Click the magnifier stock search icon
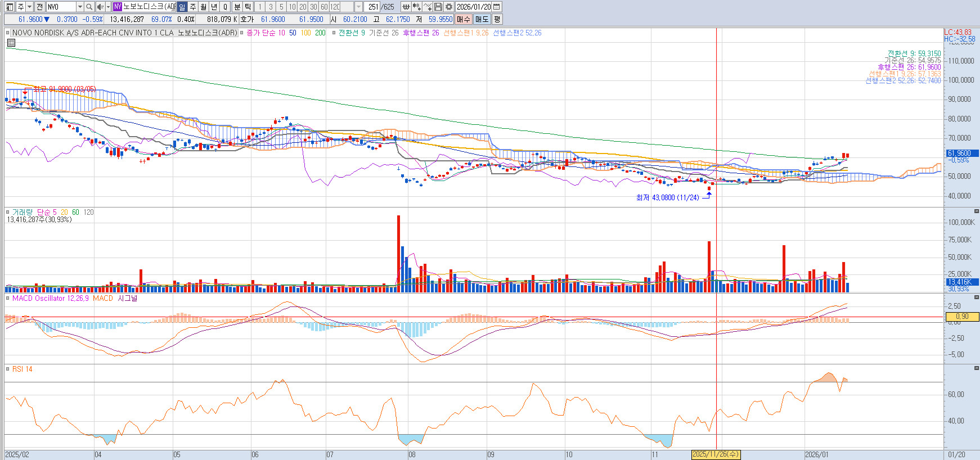Viewport: 980px width, 460px height. 89,7
